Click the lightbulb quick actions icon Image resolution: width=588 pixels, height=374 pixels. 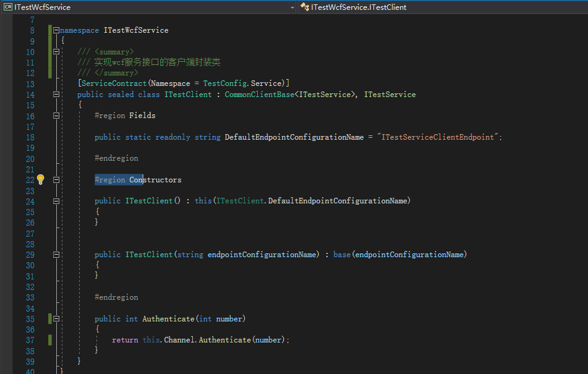click(x=41, y=179)
